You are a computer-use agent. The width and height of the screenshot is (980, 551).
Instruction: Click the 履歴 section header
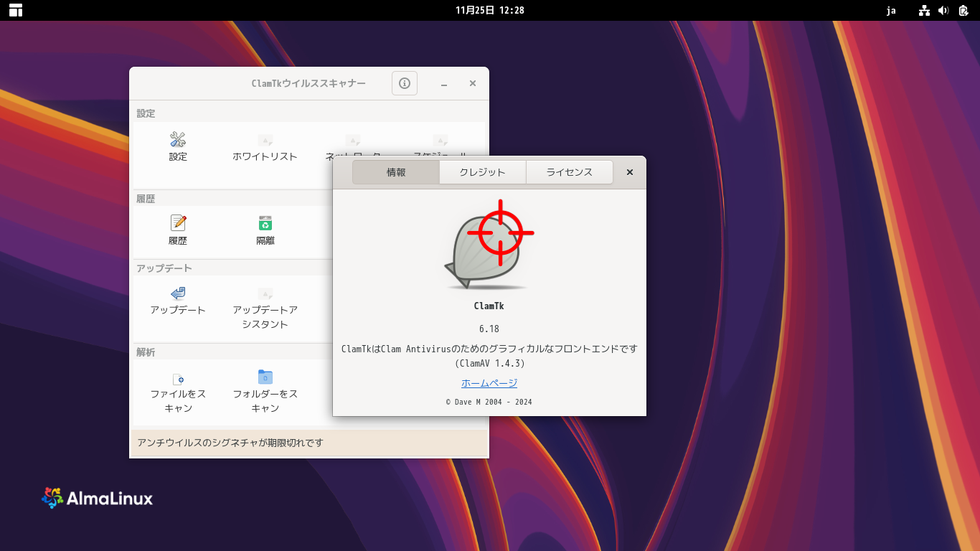pos(146,199)
